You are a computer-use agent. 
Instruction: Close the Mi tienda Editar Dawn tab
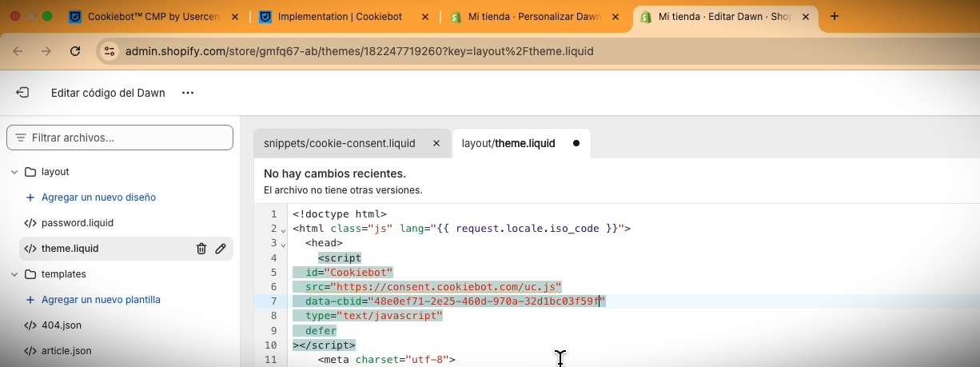(x=806, y=16)
